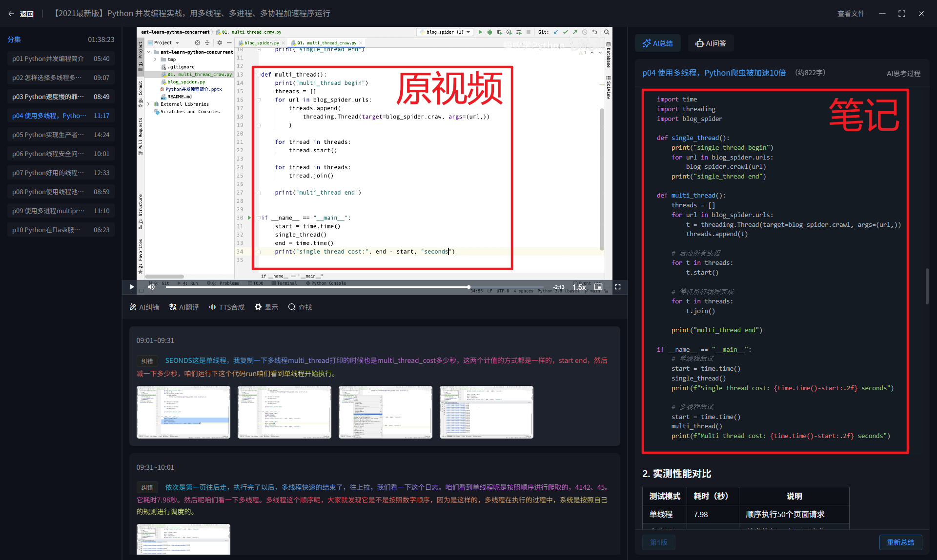The height and width of the screenshot is (560, 937).
Task: Open the 第1版 version selector
Action: 658,542
